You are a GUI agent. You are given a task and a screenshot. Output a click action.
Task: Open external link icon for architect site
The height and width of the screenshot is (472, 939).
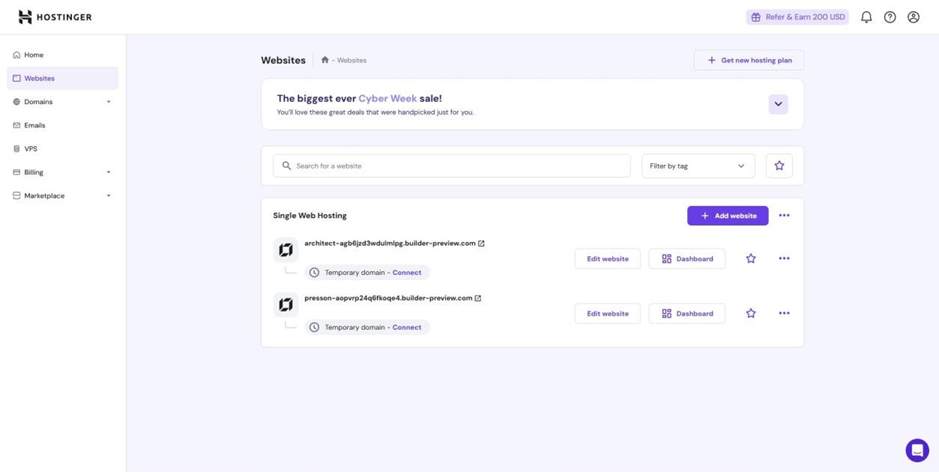coord(481,243)
